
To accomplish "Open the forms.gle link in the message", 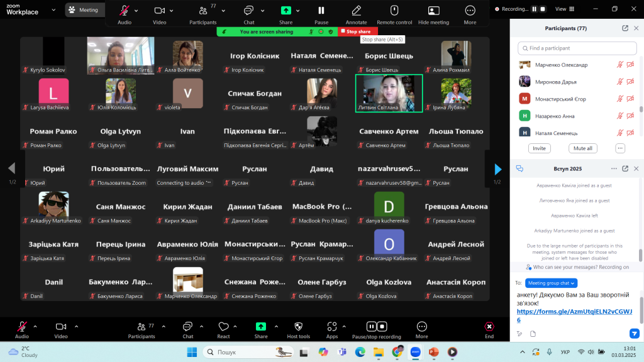I will point(574,315).
